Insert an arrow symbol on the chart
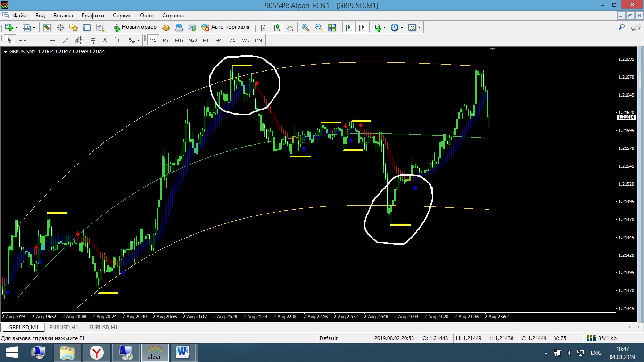 (131, 40)
